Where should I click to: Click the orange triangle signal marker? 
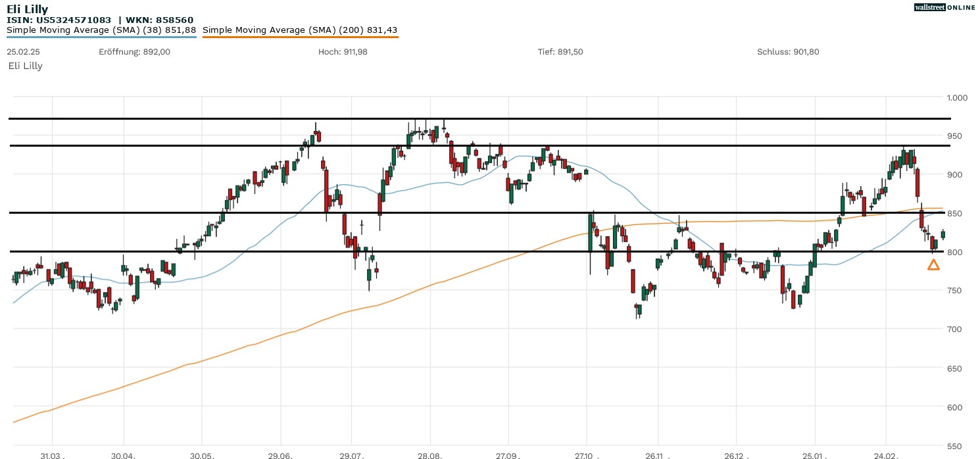click(933, 265)
